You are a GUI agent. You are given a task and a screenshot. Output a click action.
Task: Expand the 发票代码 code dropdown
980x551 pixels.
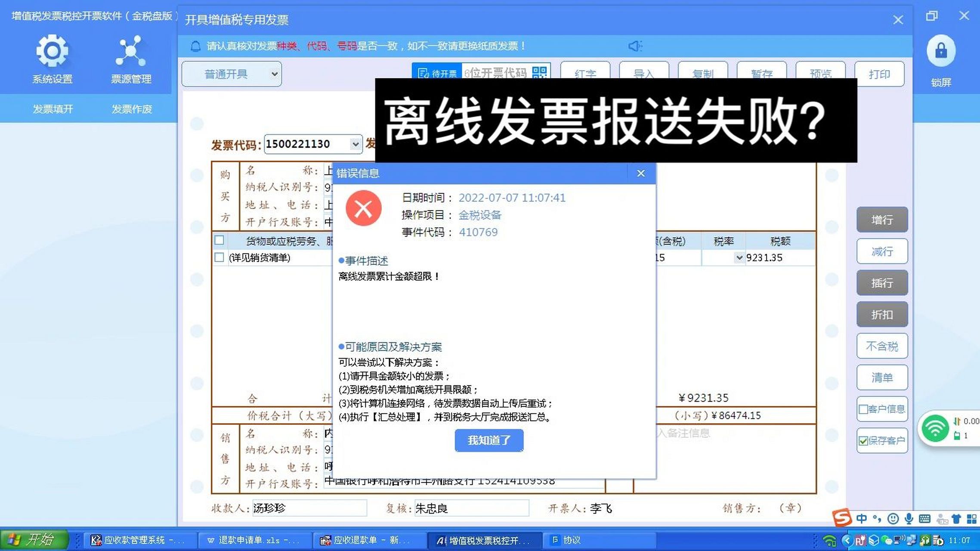click(356, 144)
